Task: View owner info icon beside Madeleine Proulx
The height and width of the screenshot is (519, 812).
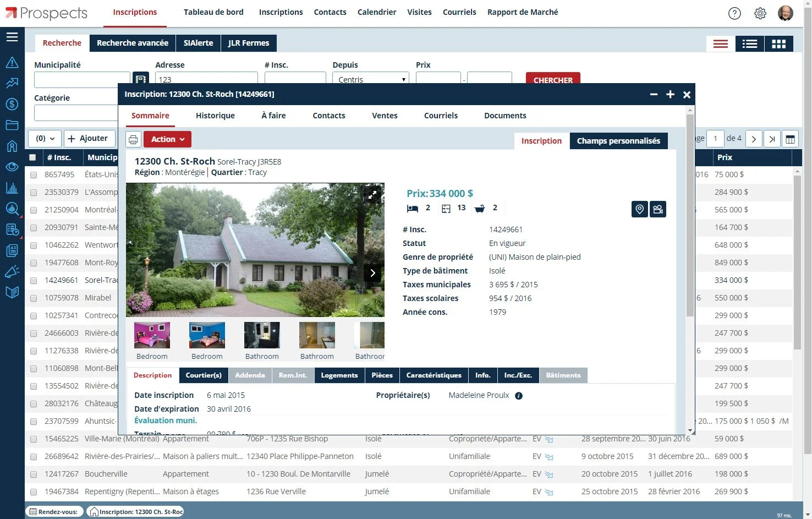Action: coord(519,396)
